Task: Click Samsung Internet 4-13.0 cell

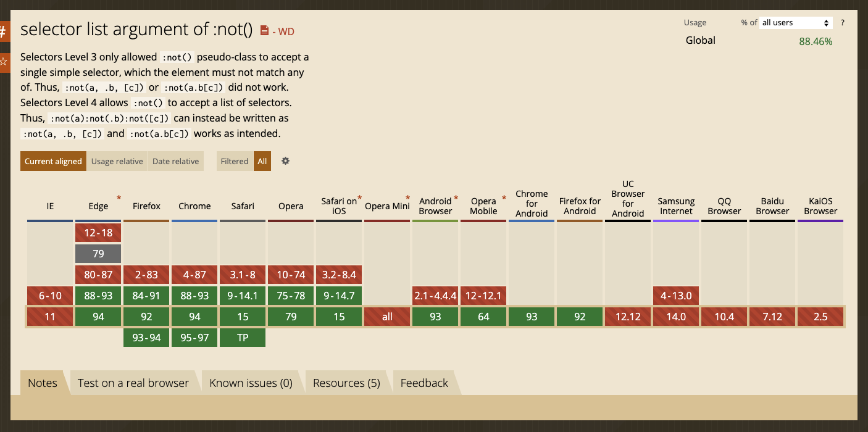Action: coord(676,296)
